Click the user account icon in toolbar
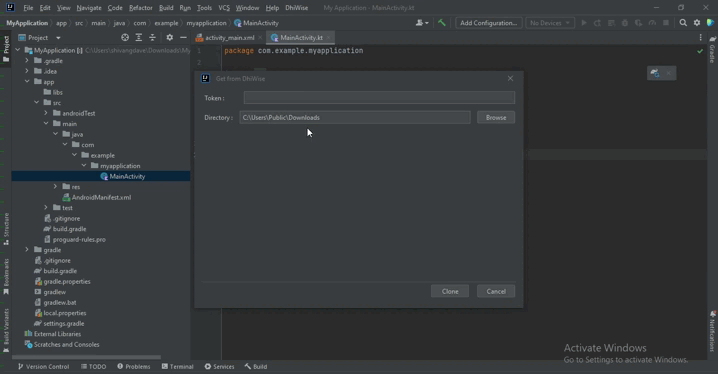Screen dimensions: 718x374 click(421, 23)
